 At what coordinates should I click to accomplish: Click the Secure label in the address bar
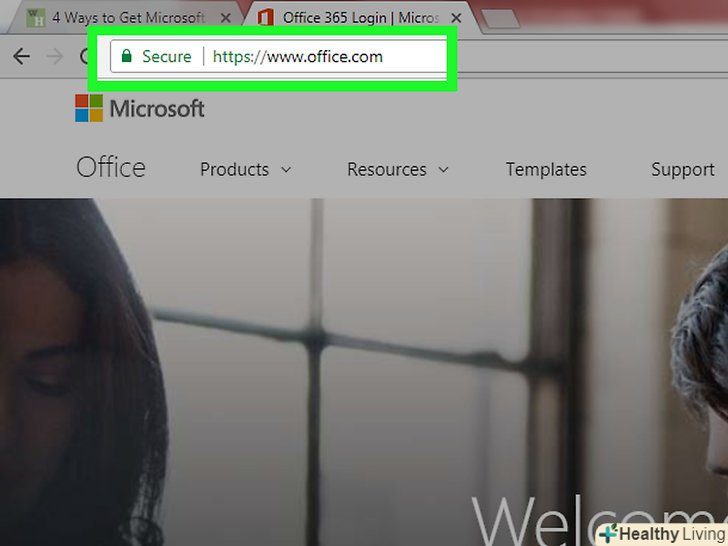[167, 57]
